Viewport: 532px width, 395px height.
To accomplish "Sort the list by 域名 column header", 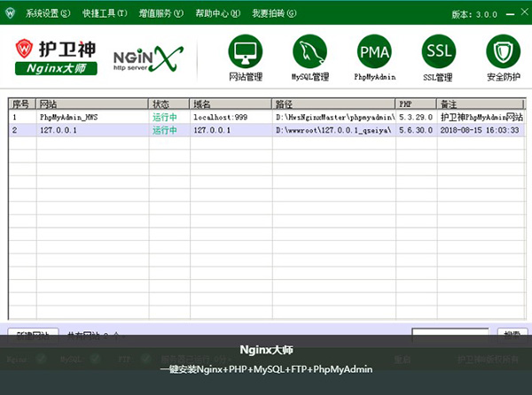I will pos(231,104).
